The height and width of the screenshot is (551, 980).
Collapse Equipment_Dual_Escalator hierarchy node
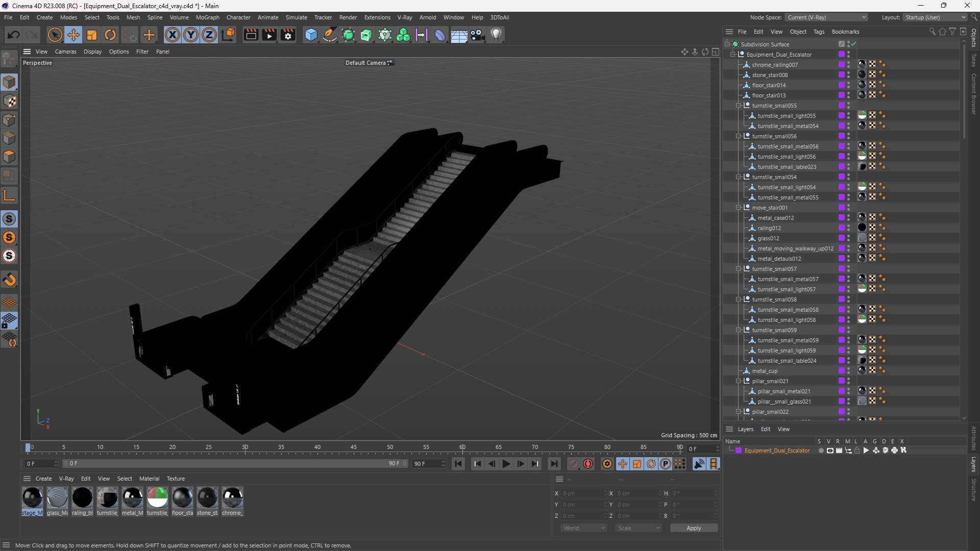click(x=733, y=55)
